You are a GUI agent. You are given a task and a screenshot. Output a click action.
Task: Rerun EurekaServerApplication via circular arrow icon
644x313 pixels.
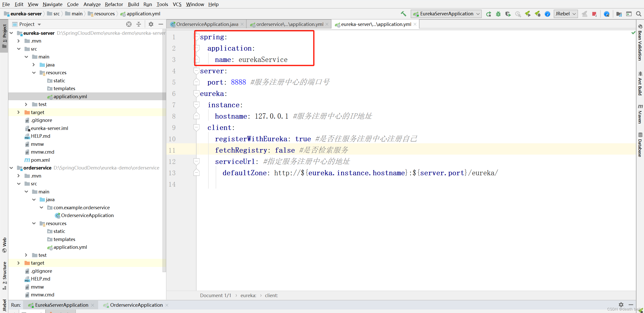[x=488, y=14]
